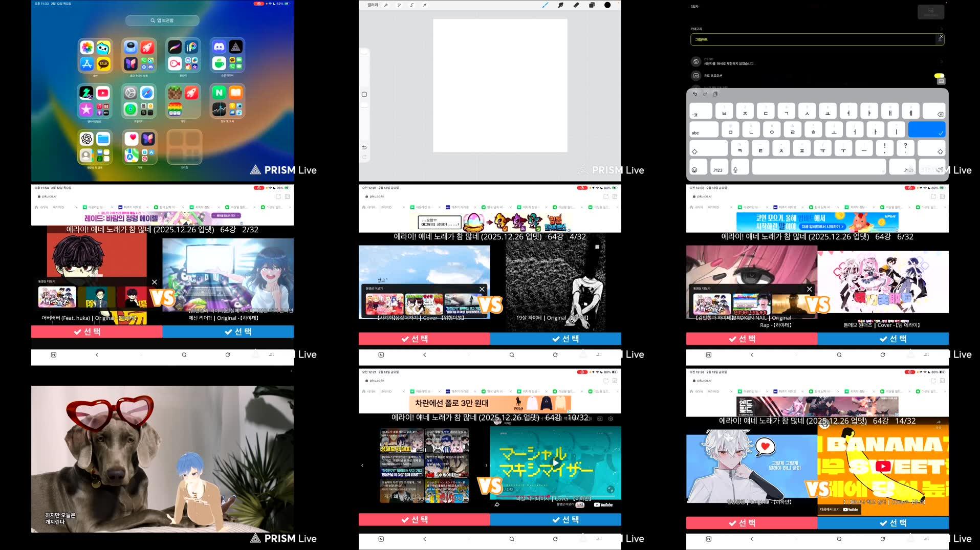The width and height of the screenshot is (980, 550).
Task: Select the Eraser tool in Procreate
Action: pos(577,5)
